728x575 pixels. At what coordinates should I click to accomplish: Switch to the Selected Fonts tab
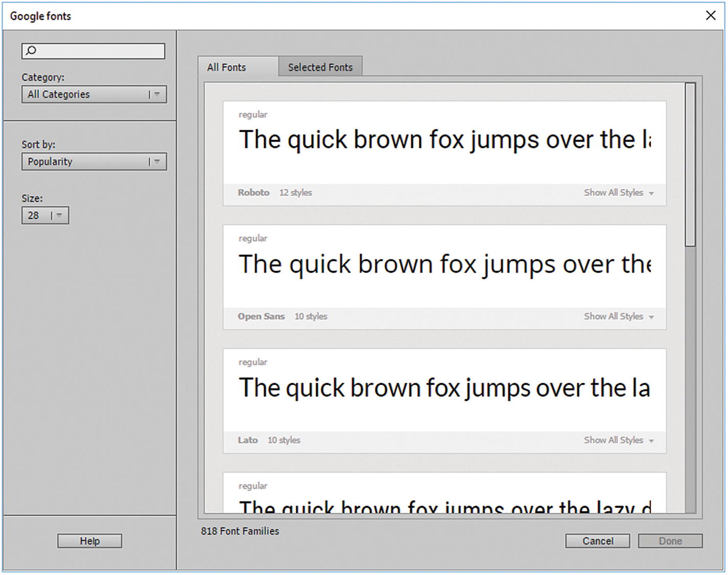[x=320, y=67]
